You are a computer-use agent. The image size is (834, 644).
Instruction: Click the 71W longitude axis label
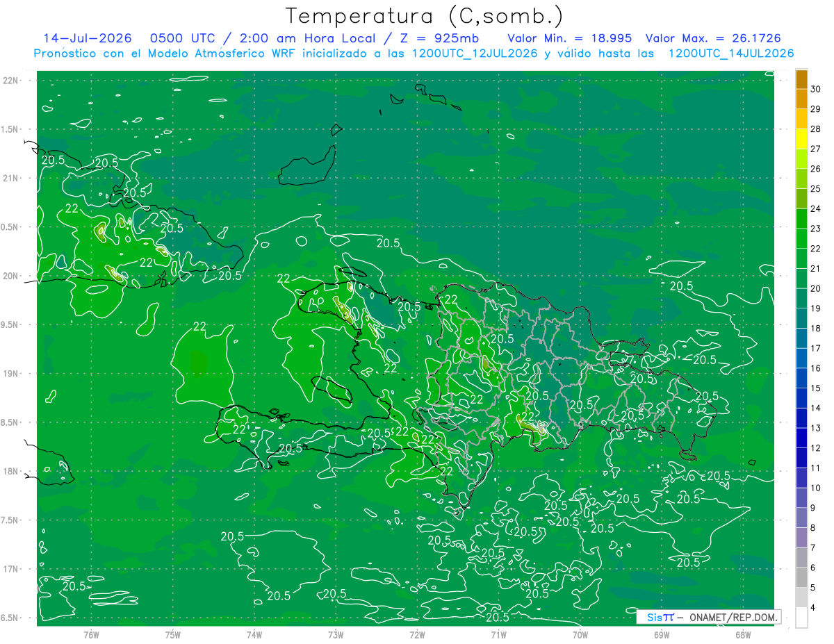tap(498, 634)
